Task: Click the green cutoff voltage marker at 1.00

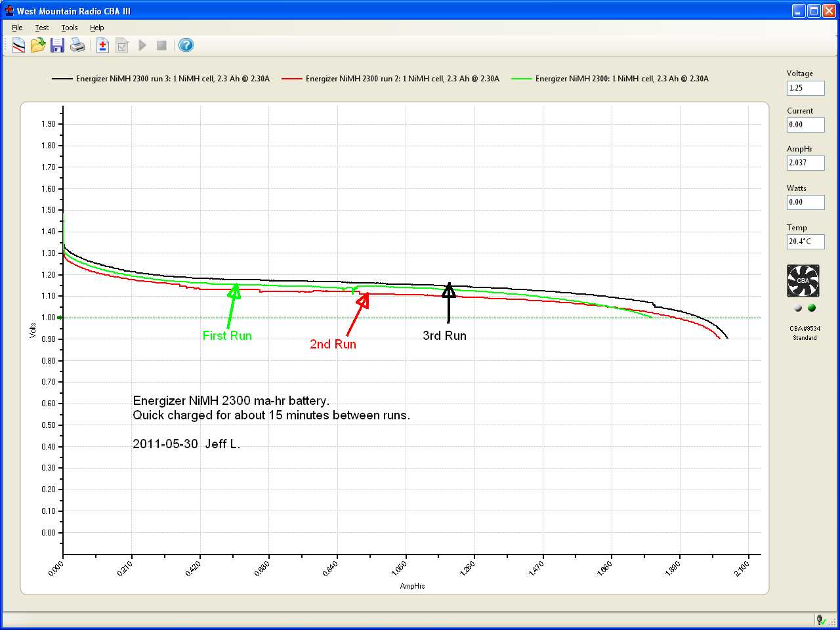Action: coord(60,318)
